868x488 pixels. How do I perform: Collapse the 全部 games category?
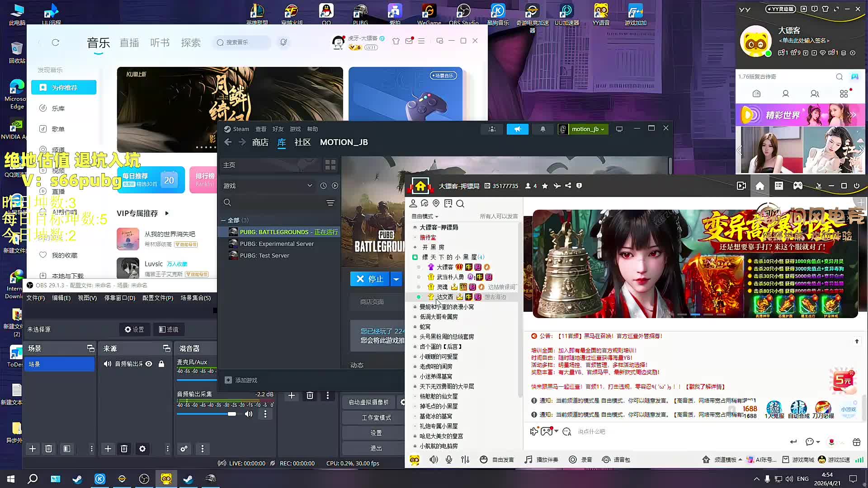coord(223,221)
